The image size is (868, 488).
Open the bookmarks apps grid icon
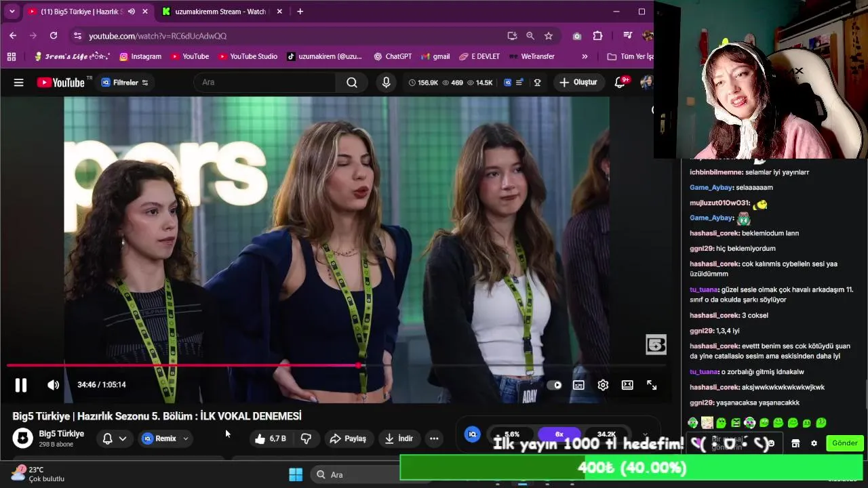[12, 56]
